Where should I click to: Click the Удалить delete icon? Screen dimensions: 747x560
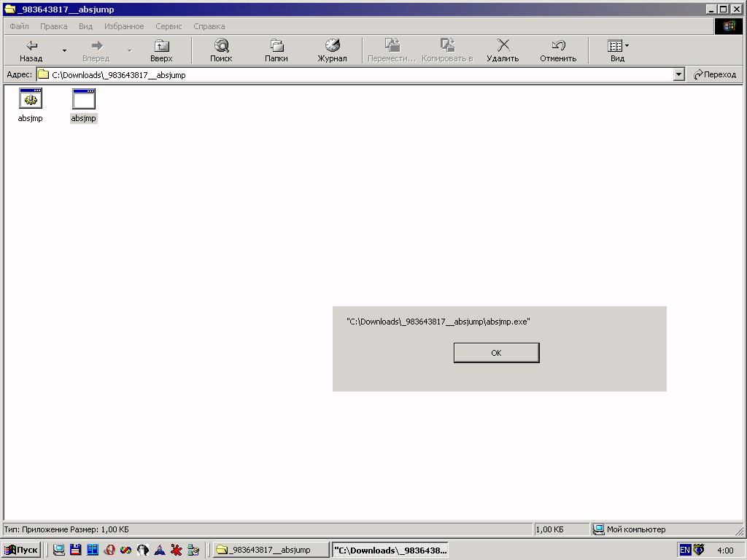[503, 50]
